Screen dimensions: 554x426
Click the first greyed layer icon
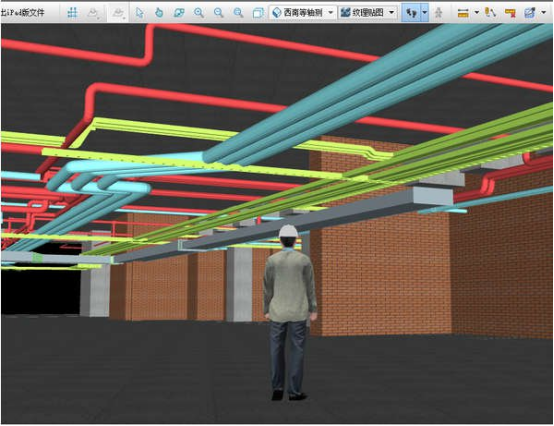(93, 13)
